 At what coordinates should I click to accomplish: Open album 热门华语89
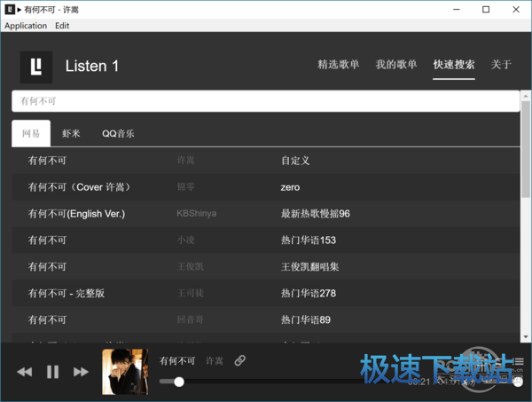tap(305, 319)
